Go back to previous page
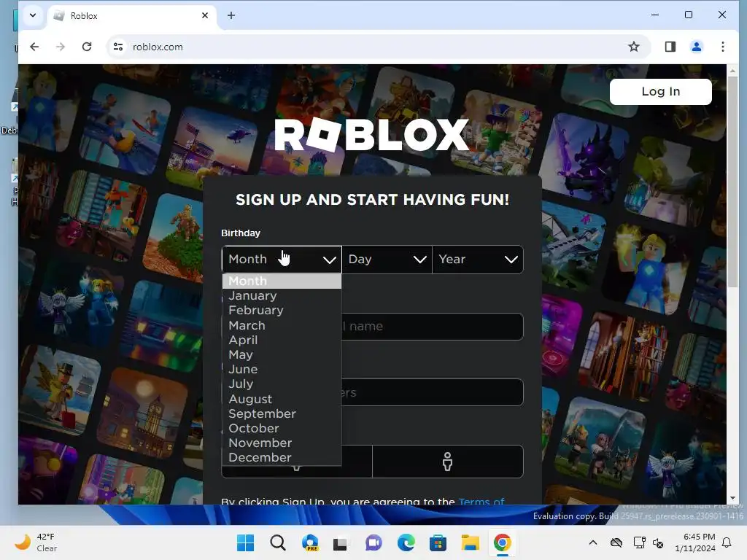 click(x=34, y=47)
